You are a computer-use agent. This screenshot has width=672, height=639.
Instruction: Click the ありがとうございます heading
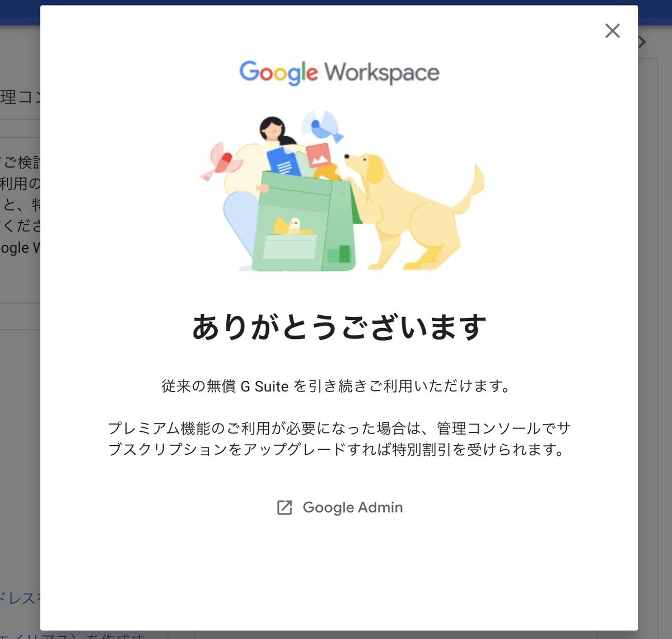coord(339,327)
